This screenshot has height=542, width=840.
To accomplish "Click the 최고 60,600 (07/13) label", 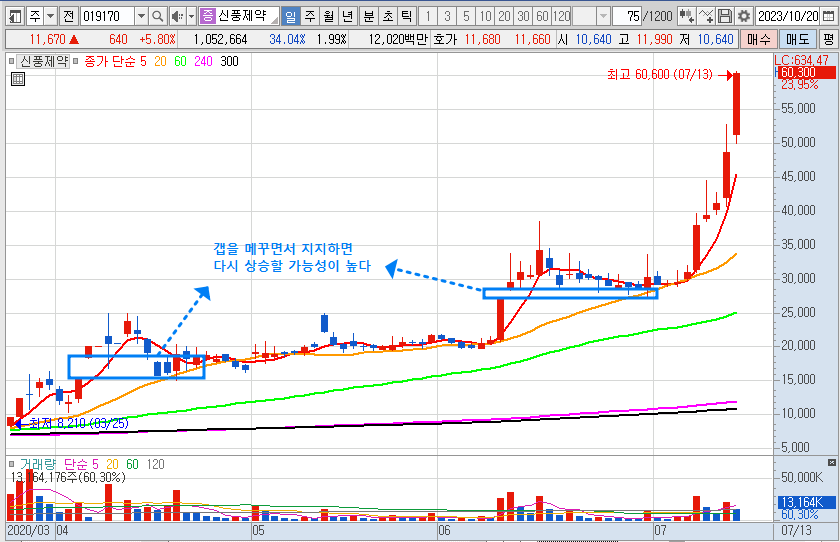I will [x=659, y=74].
